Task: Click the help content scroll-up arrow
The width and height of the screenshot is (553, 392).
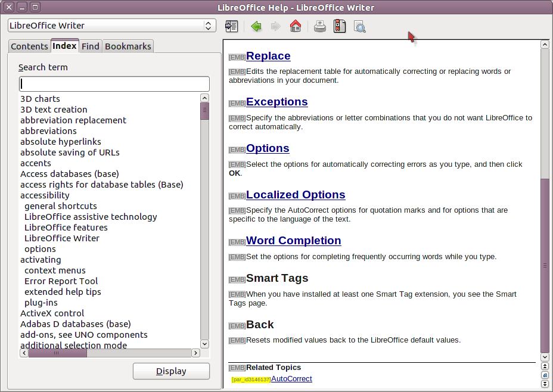Action: (545, 45)
